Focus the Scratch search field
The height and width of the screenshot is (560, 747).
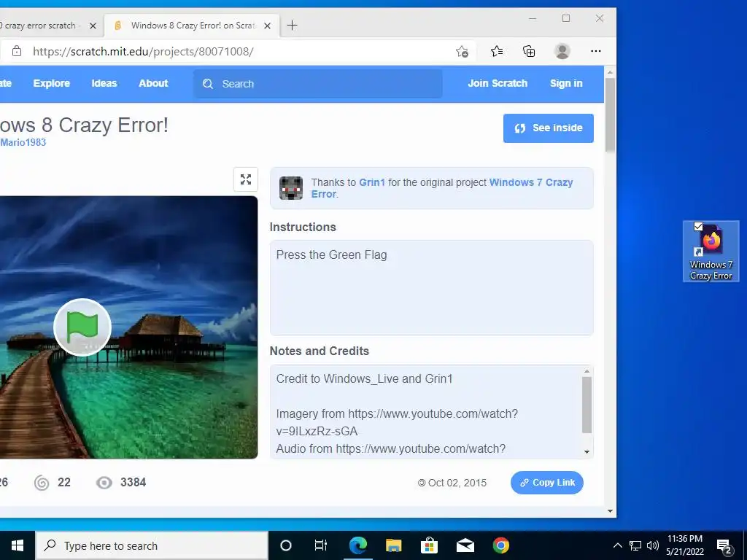coord(318,84)
